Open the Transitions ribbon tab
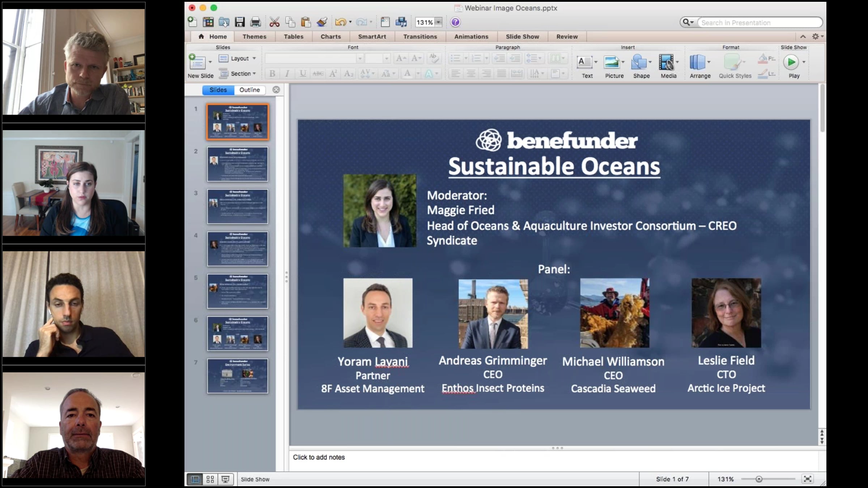Viewport: 868px width, 488px height. coord(420,37)
